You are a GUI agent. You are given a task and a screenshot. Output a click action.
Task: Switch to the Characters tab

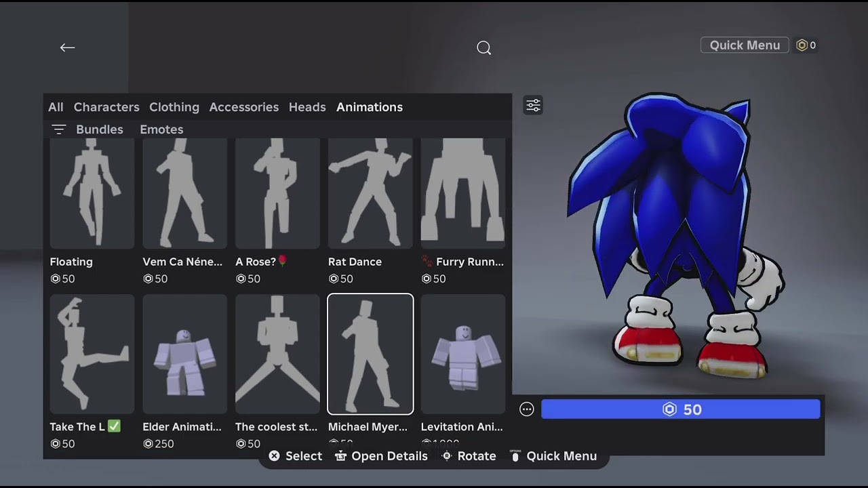point(106,107)
